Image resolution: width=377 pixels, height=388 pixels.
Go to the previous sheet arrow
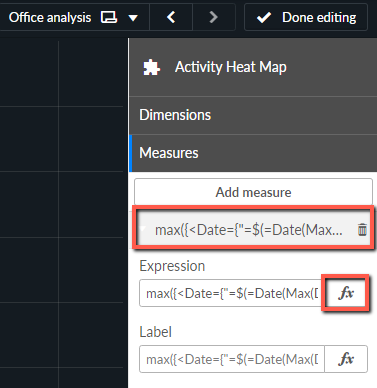point(171,17)
